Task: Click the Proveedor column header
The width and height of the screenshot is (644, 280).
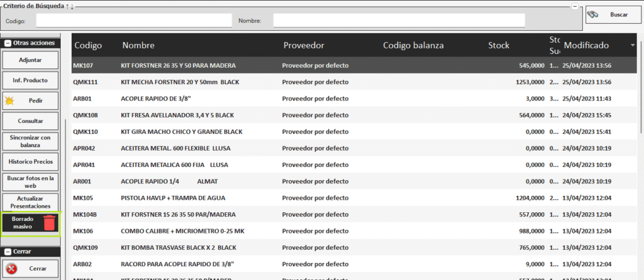Action: click(x=303, y=45)
